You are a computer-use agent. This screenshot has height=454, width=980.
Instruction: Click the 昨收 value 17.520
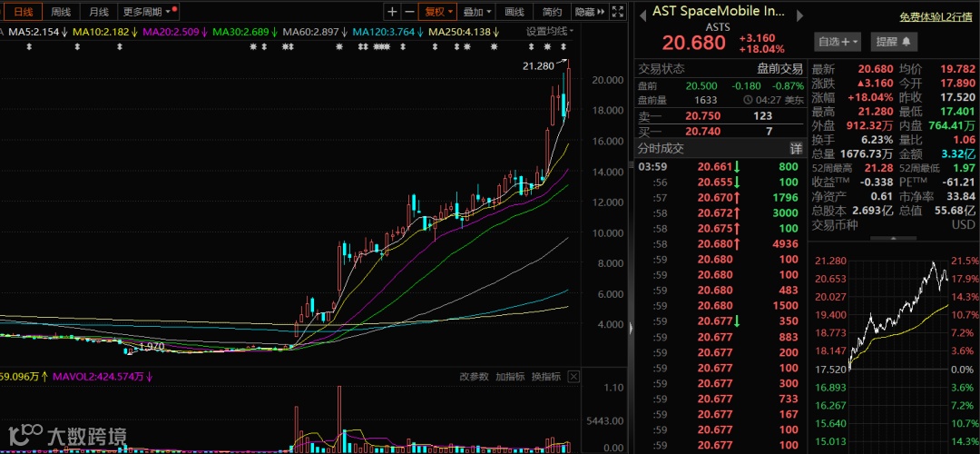point(957,97)
